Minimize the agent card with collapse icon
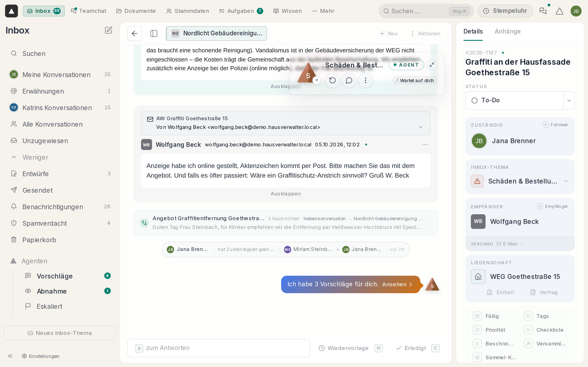The height and width of the screenshot is (367, 588). click(432, 65)
